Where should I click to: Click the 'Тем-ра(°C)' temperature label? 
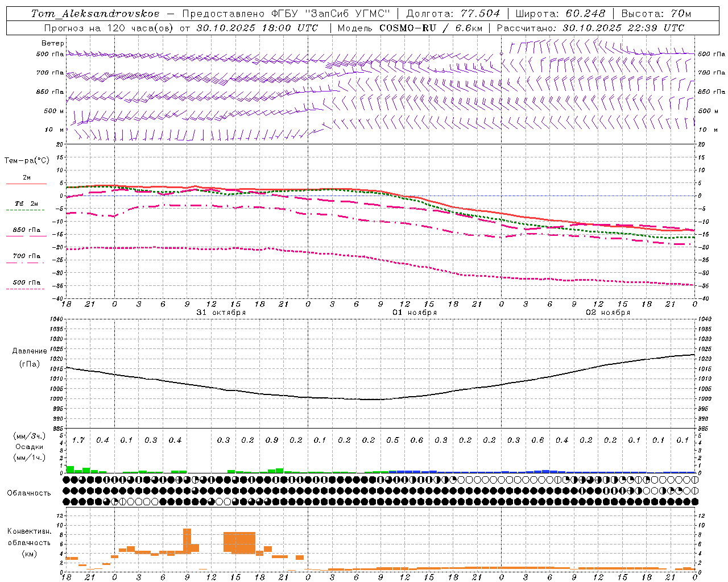tap(27, 161)
